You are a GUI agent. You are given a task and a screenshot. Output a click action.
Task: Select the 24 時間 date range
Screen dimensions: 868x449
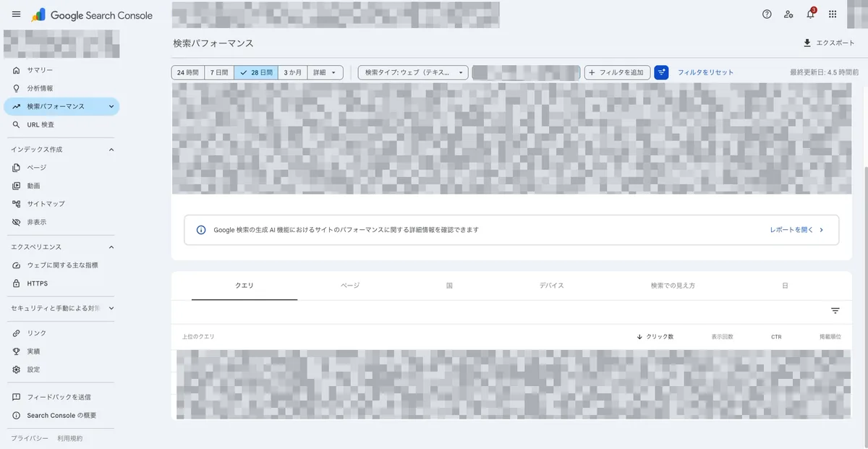187,72
